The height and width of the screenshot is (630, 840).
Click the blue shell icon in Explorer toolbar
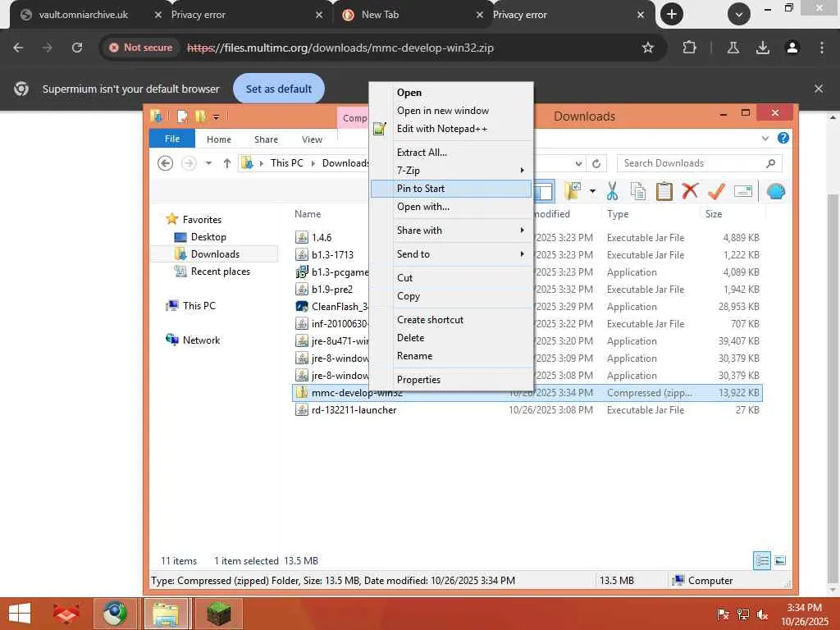pyautogui.click(x=775, y=190)
